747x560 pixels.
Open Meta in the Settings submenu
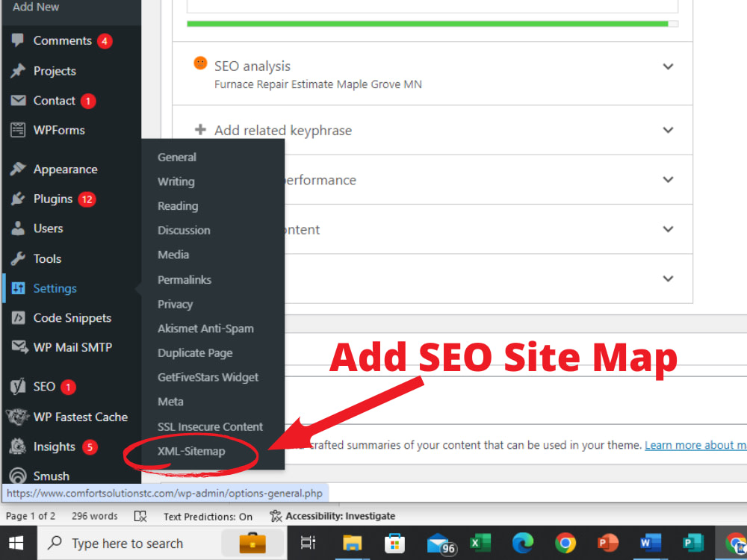coord(170,402)
